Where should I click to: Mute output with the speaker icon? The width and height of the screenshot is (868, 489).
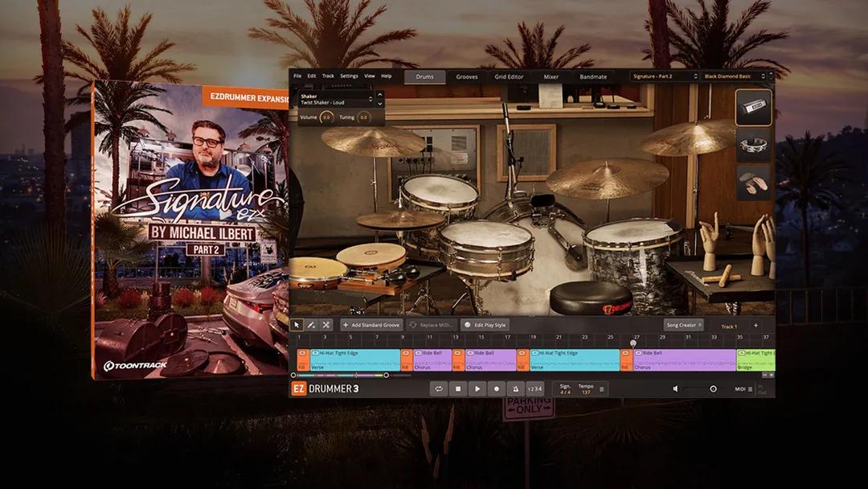pos(676,388)
